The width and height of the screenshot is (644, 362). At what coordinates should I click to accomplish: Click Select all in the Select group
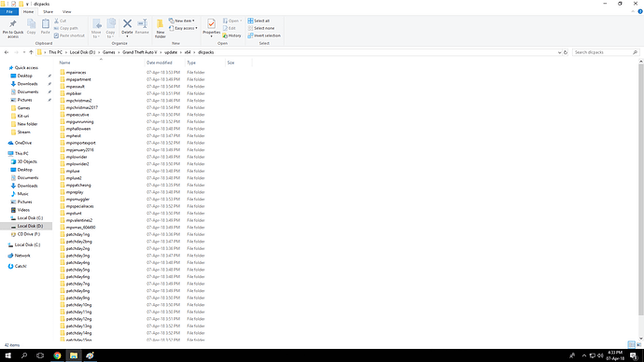coord(259,21)
